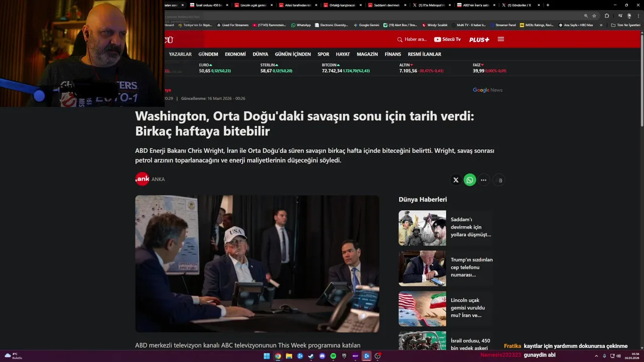
Task: Open Google Gemini bookmark
Action: pyautogui.click(x=366, y=25)
